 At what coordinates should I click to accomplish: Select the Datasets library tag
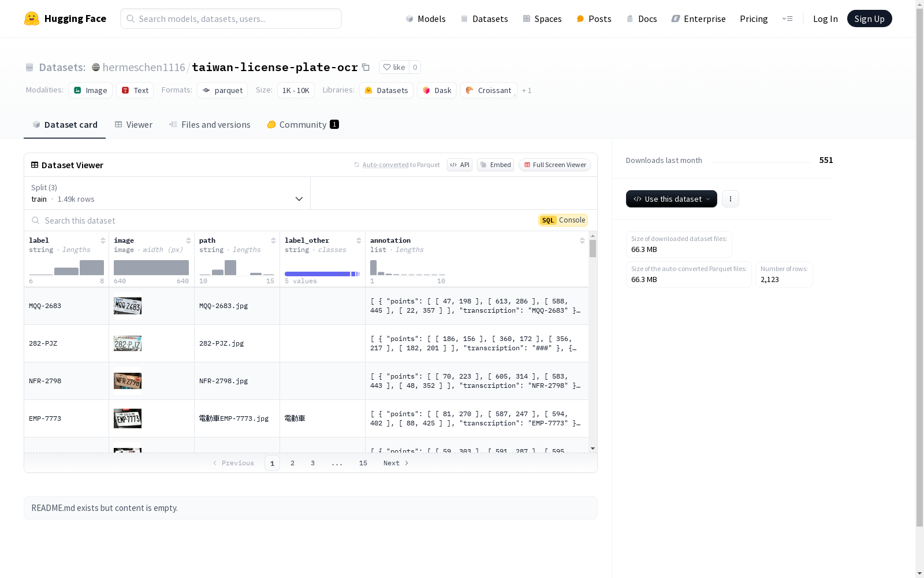pyautogui.click(x=386, y=90)
